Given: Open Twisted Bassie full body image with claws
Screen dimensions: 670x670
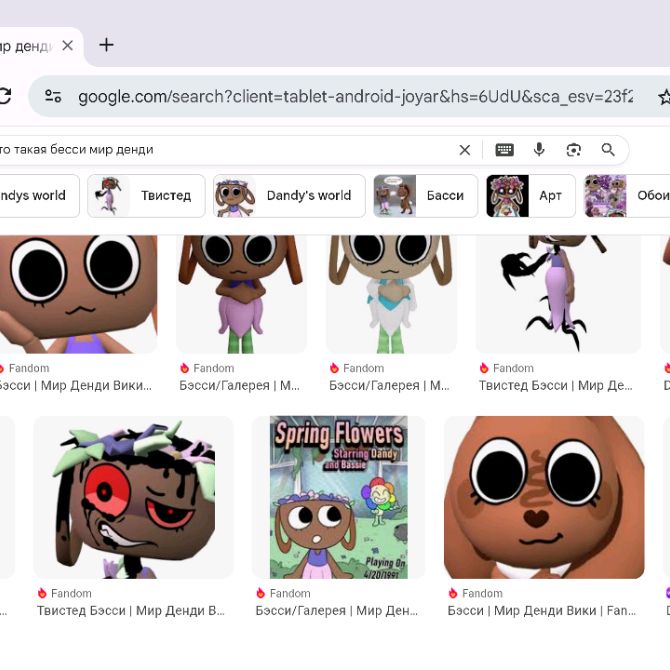Looking at the screenshot, I should coord(558,294).
